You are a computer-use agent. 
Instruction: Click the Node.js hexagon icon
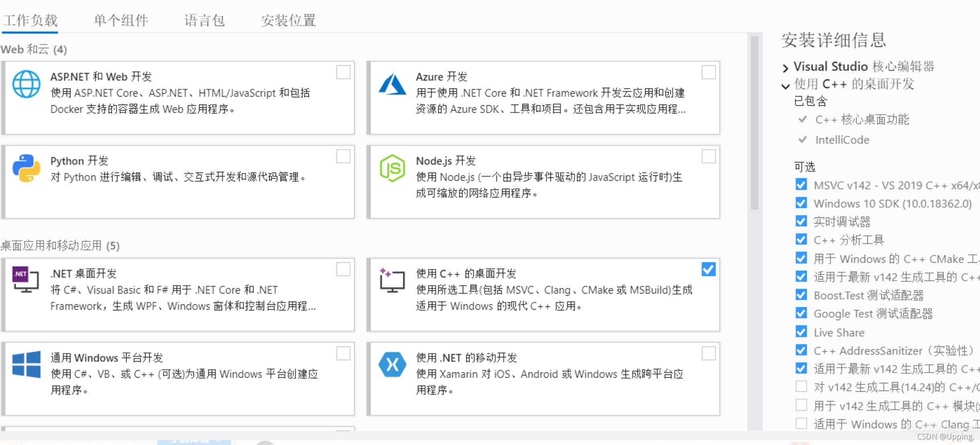click(392, 168)
